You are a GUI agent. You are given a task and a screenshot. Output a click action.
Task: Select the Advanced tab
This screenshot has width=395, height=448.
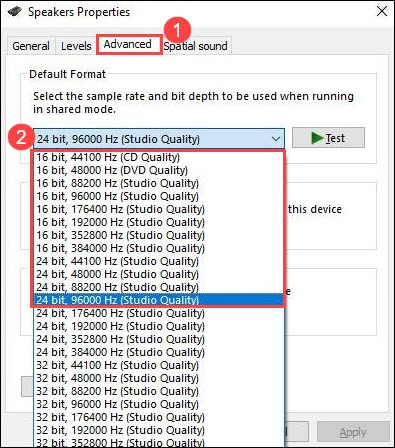(128, 44)
